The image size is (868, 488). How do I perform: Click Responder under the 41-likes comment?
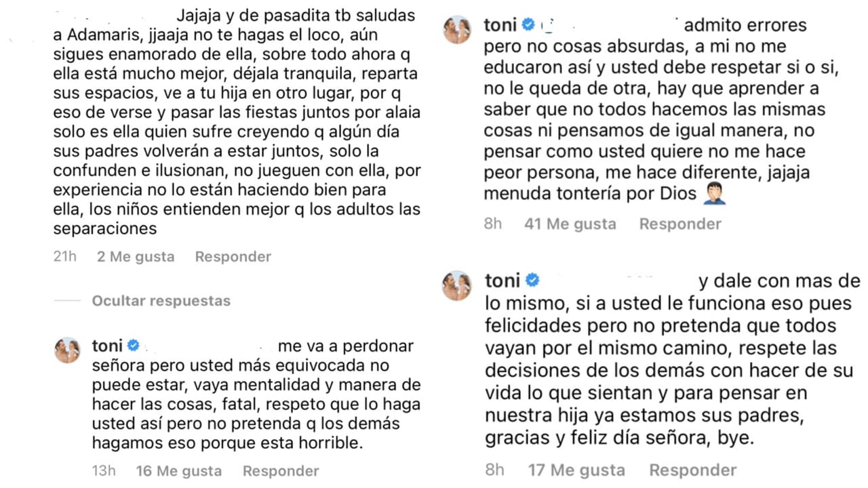pyautogui.click(x=680, y=223)
